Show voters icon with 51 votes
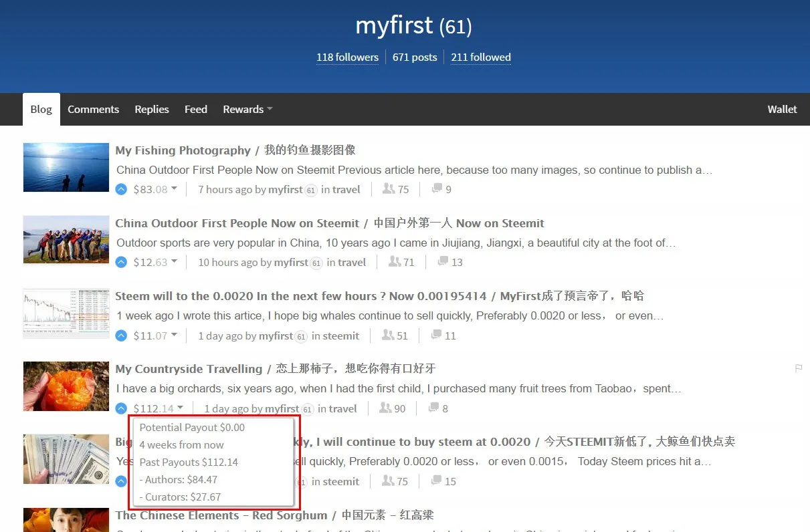This screenshot has width=810, height=532. pos(388,335)
